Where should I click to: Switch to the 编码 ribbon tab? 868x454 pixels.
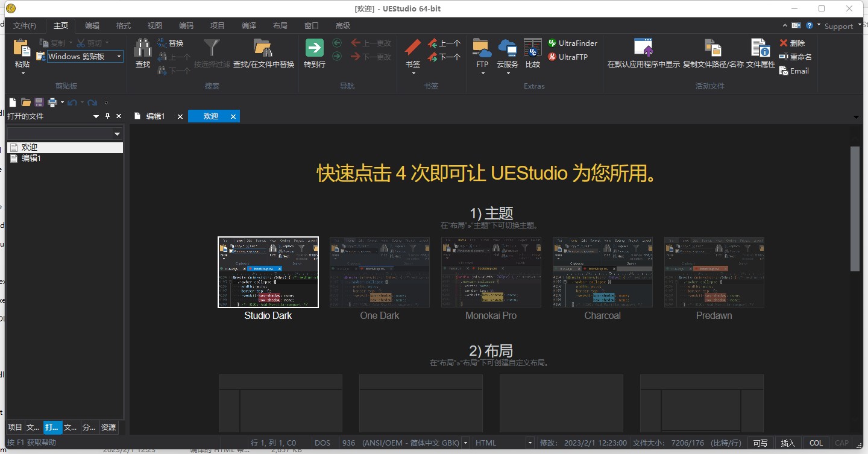coord(186,25)
